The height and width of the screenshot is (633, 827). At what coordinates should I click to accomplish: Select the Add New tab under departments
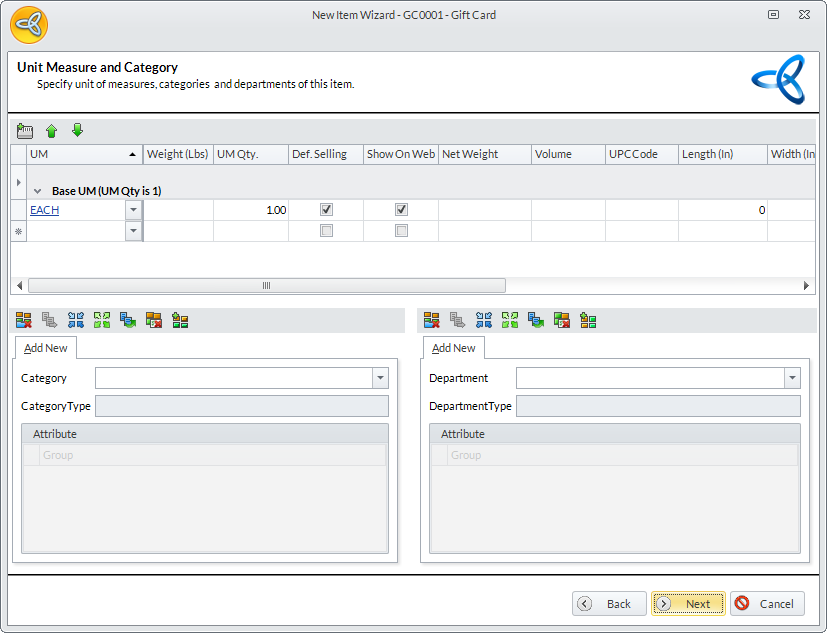click(x=454, y=348)
